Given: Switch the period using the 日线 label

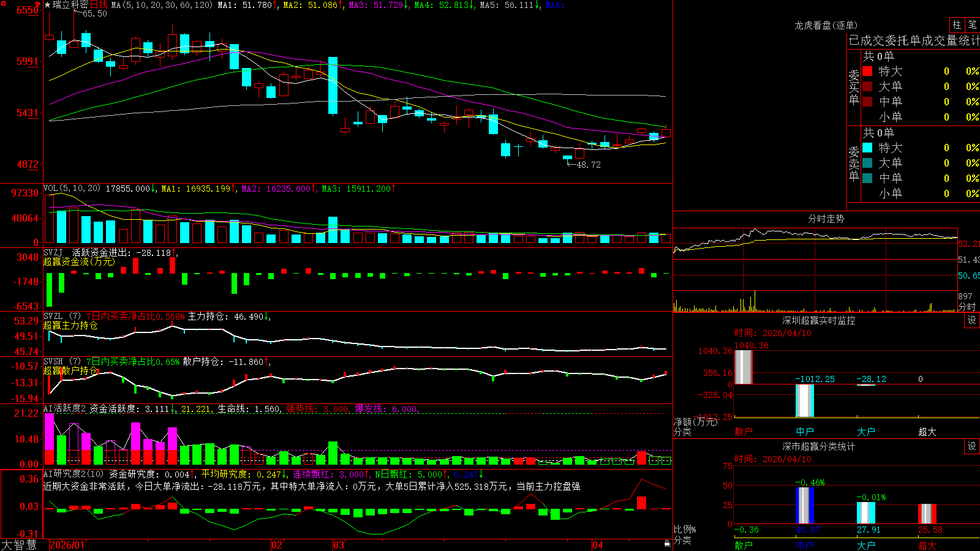Looking at the screenshot, I should (99, 5).
